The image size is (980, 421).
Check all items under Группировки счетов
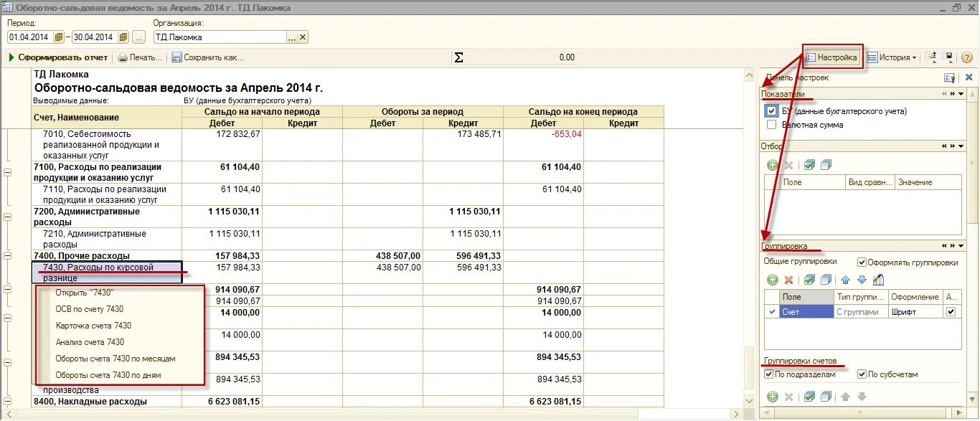[x=809, y=397]
